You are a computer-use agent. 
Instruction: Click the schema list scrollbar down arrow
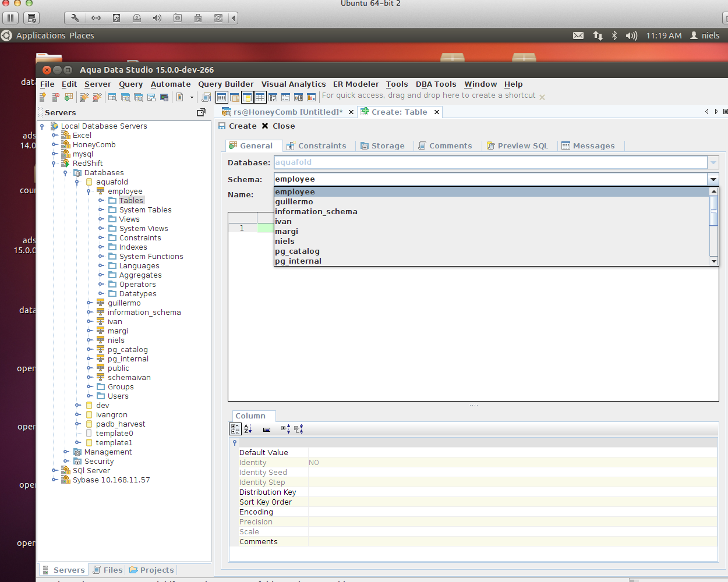point(713,261)
